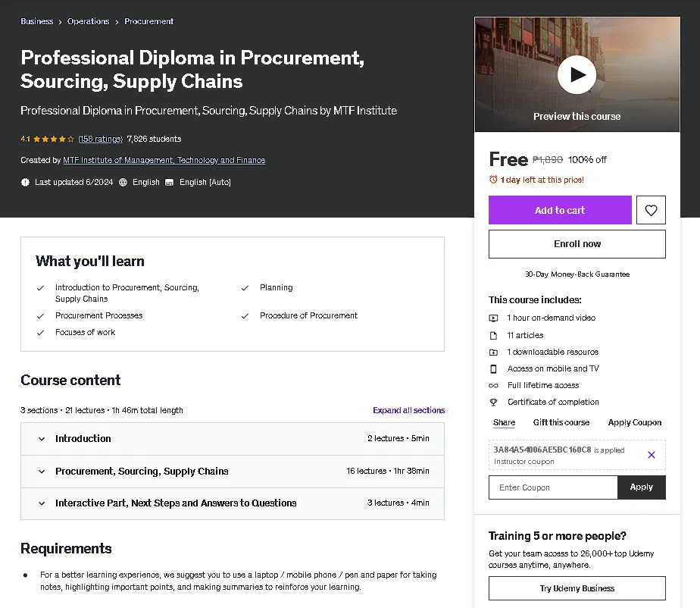Click the last updated alert icon
The width and height of the screenshot is (700, 608).
pyautogui.click(x=25, y=182)
